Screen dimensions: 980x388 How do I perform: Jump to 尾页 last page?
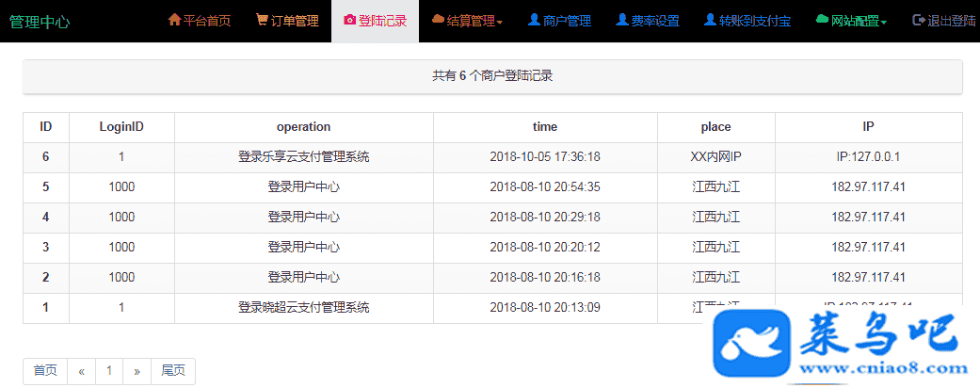click(172, 371)
